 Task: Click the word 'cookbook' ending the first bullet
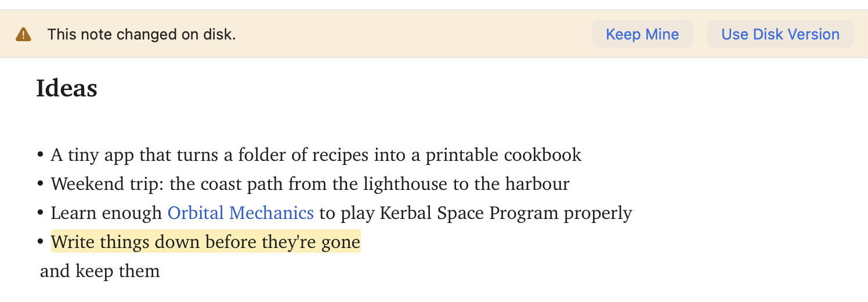coord(542,155)
